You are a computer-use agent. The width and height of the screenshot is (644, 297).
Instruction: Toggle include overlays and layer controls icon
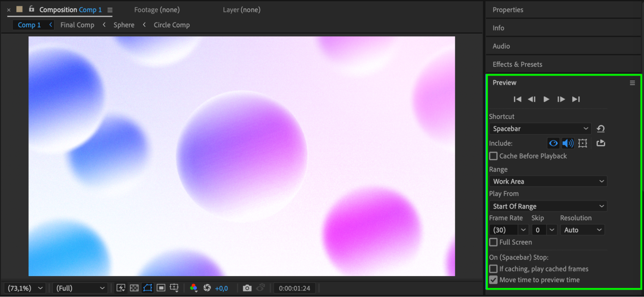pos(582,143)
